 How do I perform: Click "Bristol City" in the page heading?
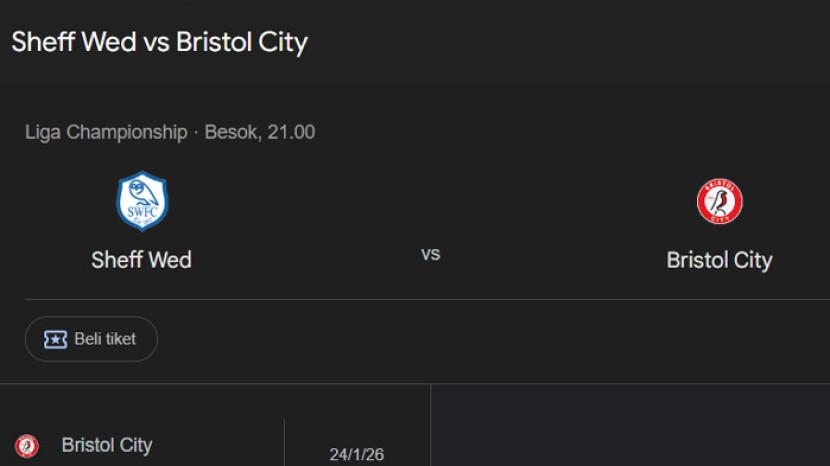[241, 42]
